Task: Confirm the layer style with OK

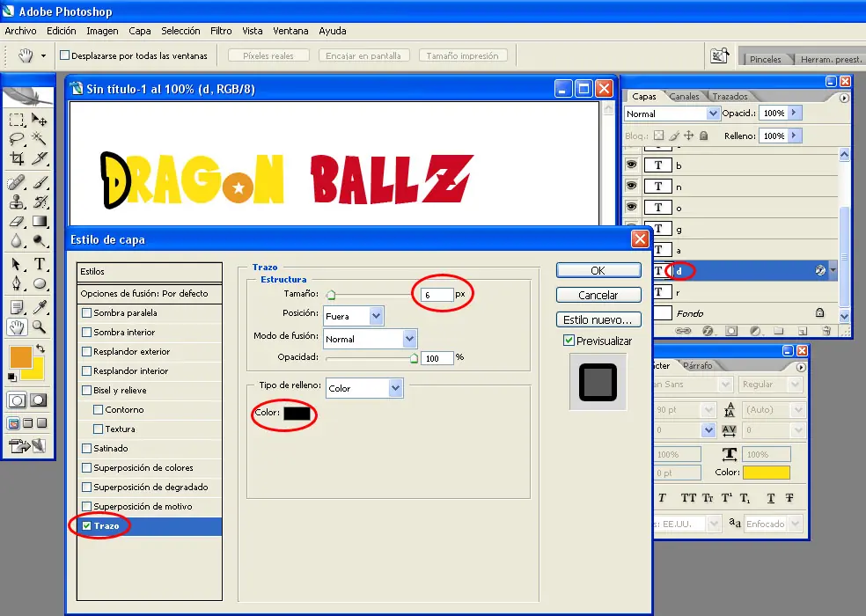Action: [x=598, y=271]
